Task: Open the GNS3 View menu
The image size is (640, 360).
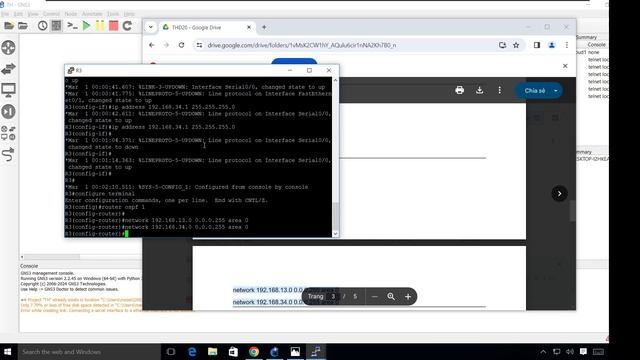Action: coord(33,14)
